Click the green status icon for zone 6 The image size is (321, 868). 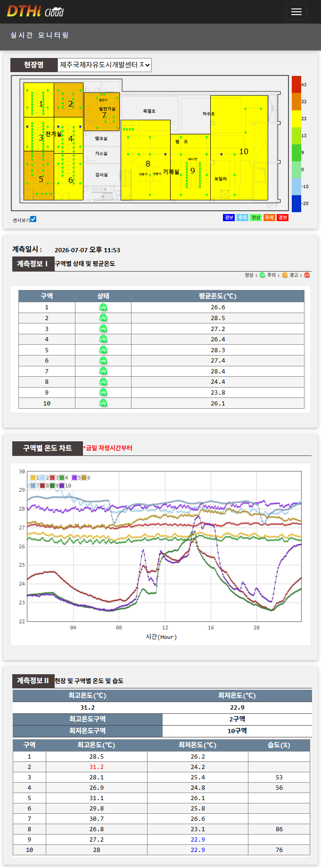pyautogui.click(x=103, y=361)
